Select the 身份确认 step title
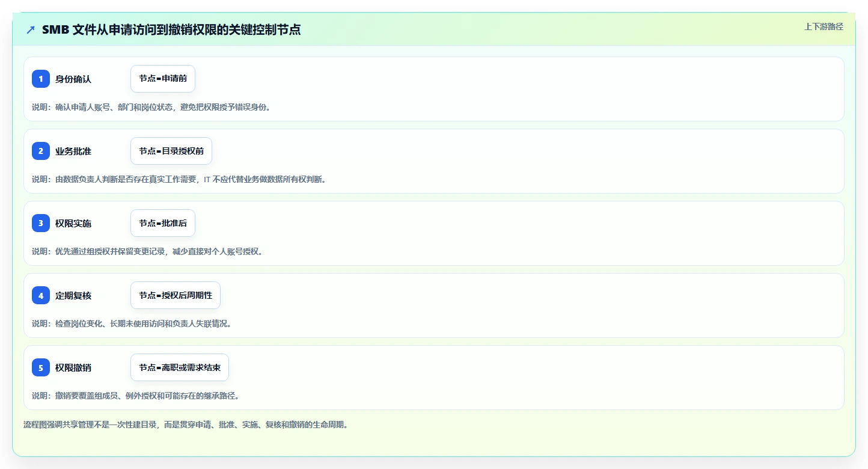 [73, 79]
